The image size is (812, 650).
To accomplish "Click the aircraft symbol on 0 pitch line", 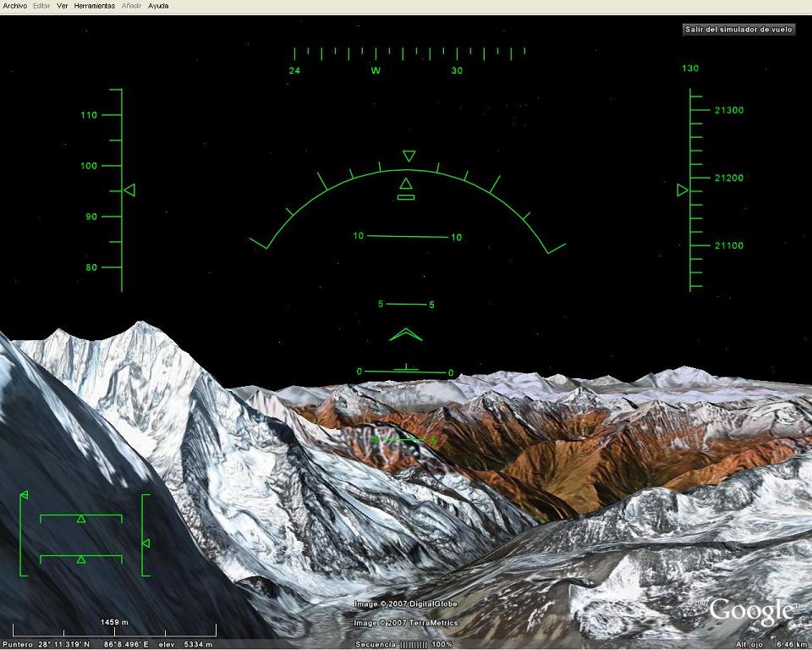I will (x=407, y=368).
